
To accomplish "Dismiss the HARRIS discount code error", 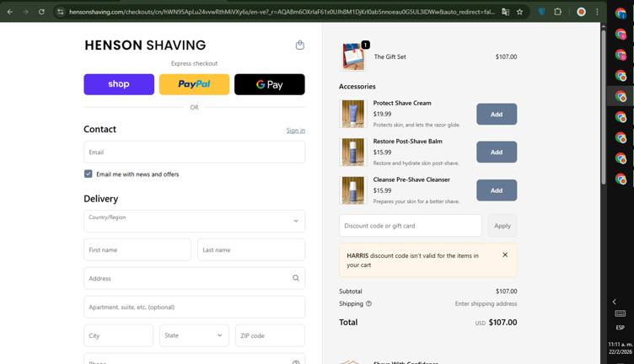I will tap(505, 254).
